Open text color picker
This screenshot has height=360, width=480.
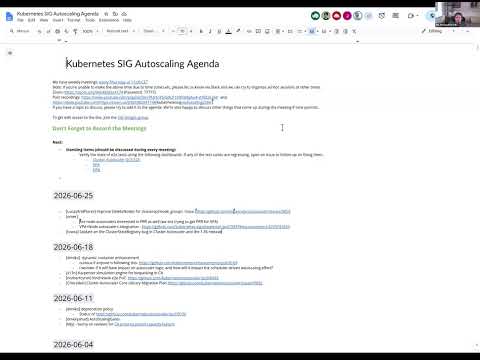click(228, 31)
